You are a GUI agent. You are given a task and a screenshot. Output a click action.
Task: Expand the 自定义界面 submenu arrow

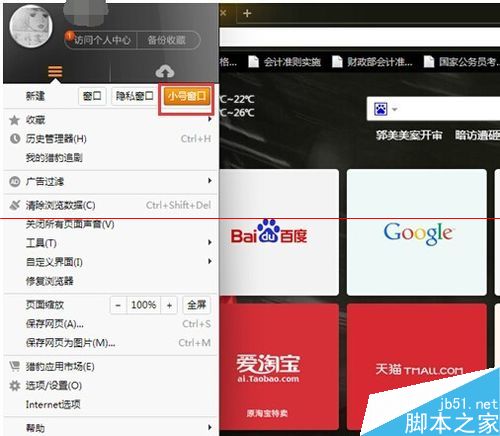tap(210, 261)
